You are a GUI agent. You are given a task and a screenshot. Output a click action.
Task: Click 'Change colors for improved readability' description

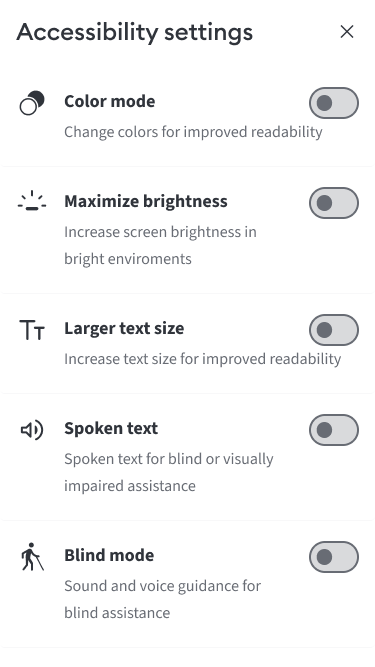(193, 132)
